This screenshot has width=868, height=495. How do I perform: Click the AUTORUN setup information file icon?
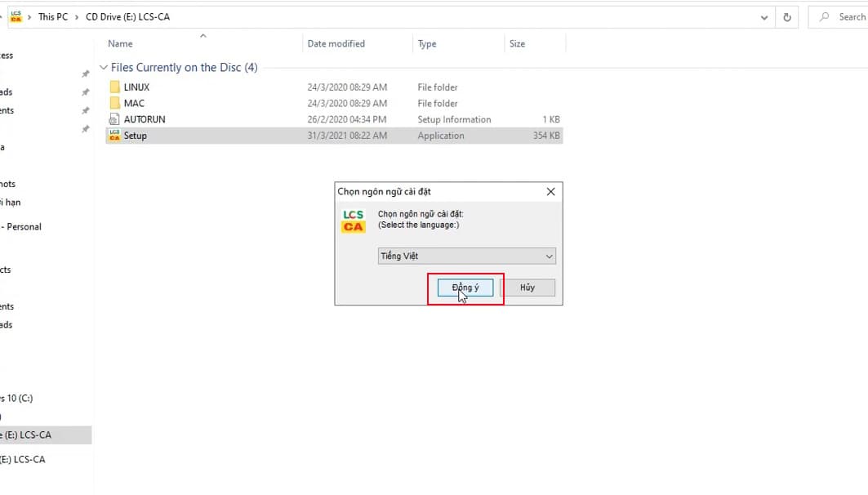tap(114, 120)
